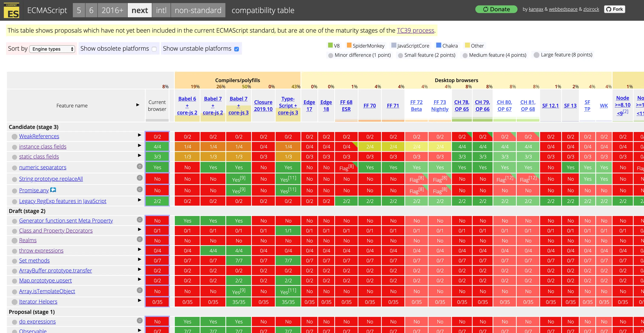
Task: Click the 'c' icon beside do expressions
Action: point(140,320)
